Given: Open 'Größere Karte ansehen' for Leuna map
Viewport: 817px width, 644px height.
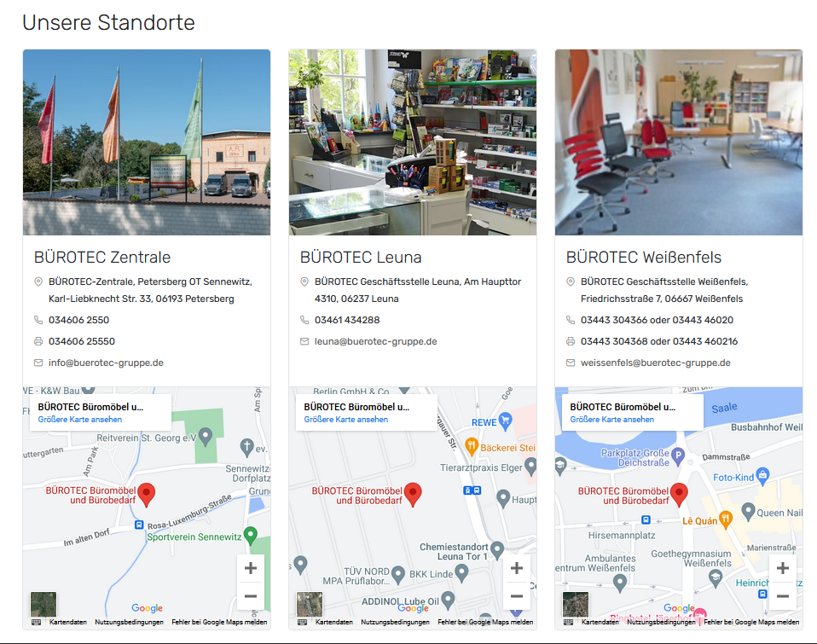Looking at the screenshot, I should (x=346, y=420).
